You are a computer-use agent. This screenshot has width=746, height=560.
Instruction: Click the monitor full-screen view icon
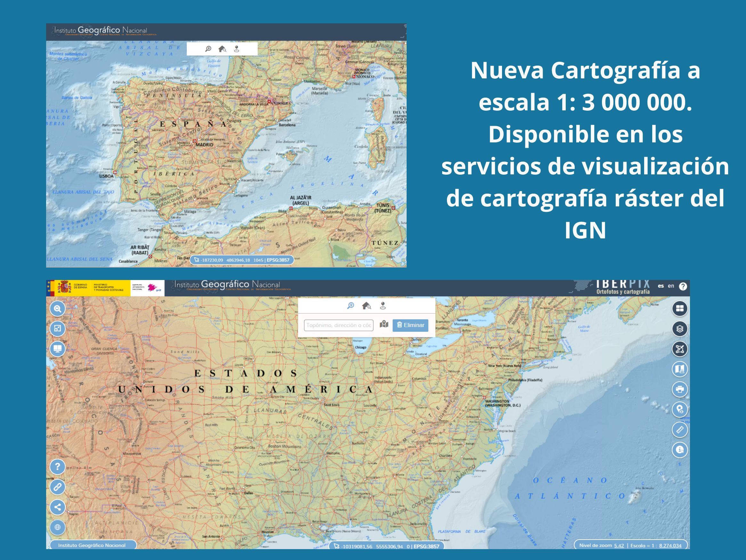pos(57,348)
